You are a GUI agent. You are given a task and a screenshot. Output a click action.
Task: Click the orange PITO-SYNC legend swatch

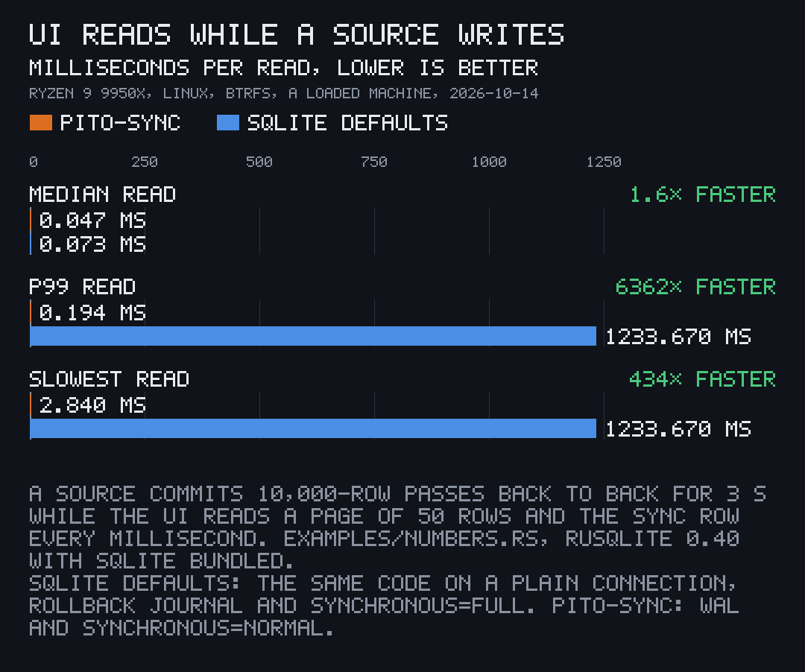point(41,123)
